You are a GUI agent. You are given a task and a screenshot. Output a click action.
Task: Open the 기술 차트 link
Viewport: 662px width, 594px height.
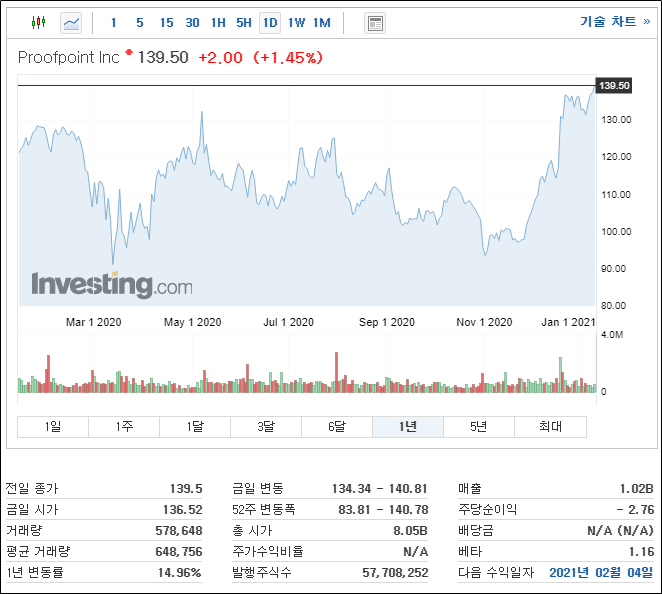615,21
